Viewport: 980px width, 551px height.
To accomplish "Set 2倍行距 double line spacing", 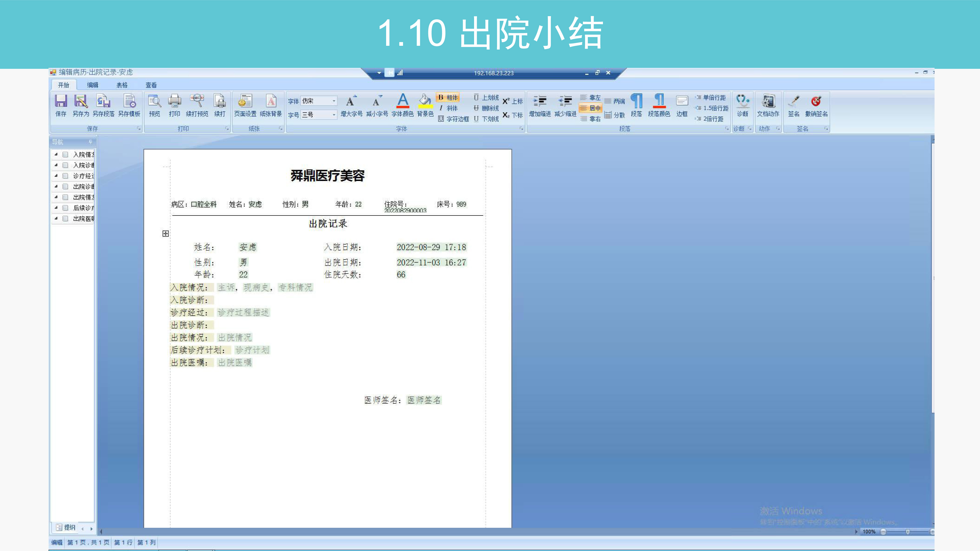I will point(709,119).
